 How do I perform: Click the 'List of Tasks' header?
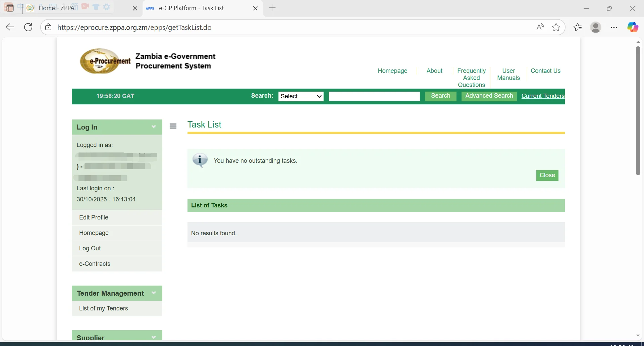(x=376, y=205)
